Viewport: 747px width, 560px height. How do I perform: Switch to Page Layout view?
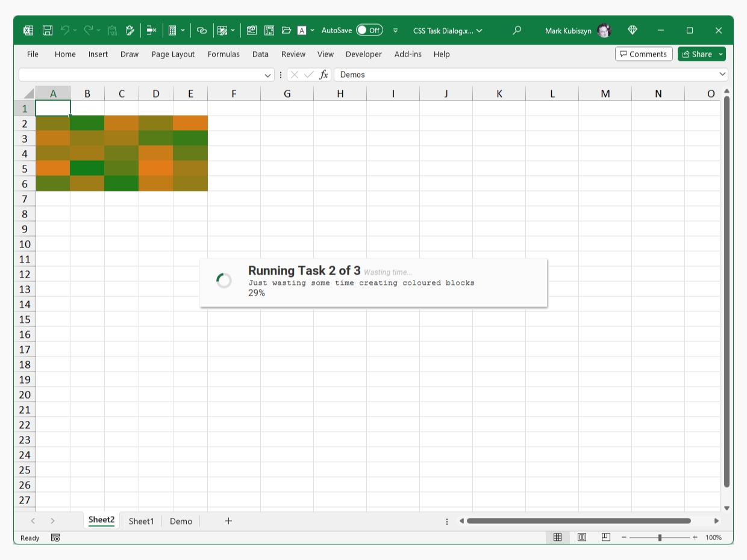pos(582,537)
